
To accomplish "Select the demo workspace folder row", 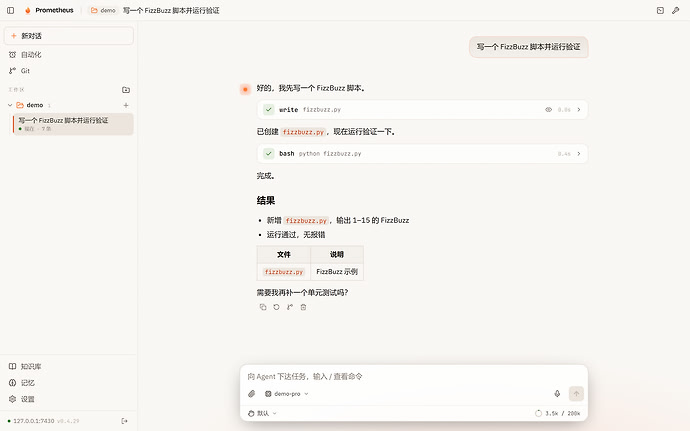I will coord(69,105).
